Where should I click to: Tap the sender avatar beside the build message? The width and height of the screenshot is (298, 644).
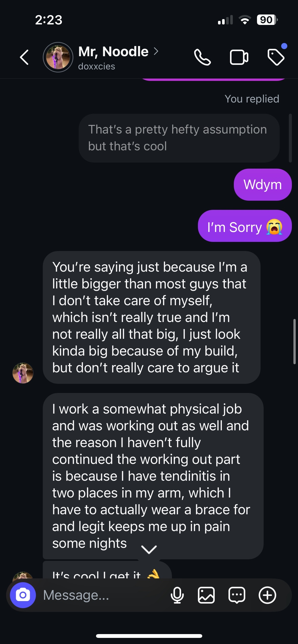[x=23, y=373]
